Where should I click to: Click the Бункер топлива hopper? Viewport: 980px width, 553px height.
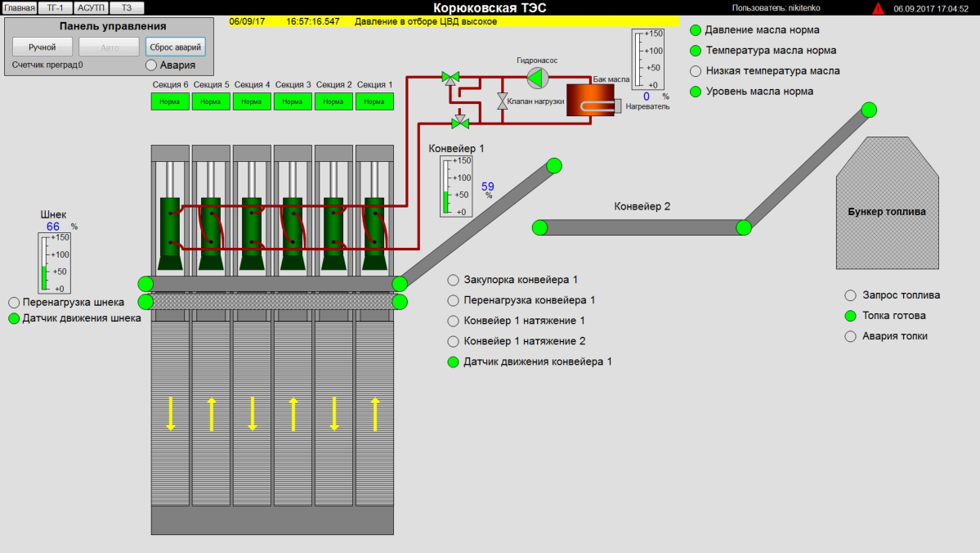(x=886, y=211)
